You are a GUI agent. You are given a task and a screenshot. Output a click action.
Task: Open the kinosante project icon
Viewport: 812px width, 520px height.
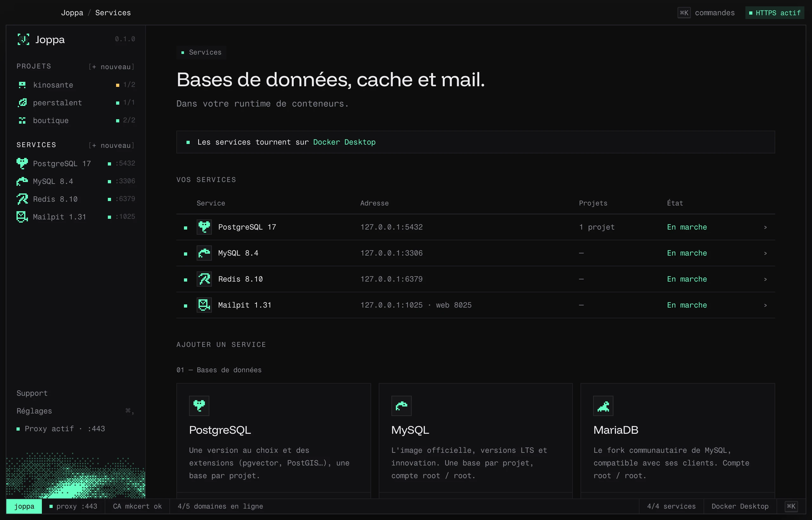(22, 85)
